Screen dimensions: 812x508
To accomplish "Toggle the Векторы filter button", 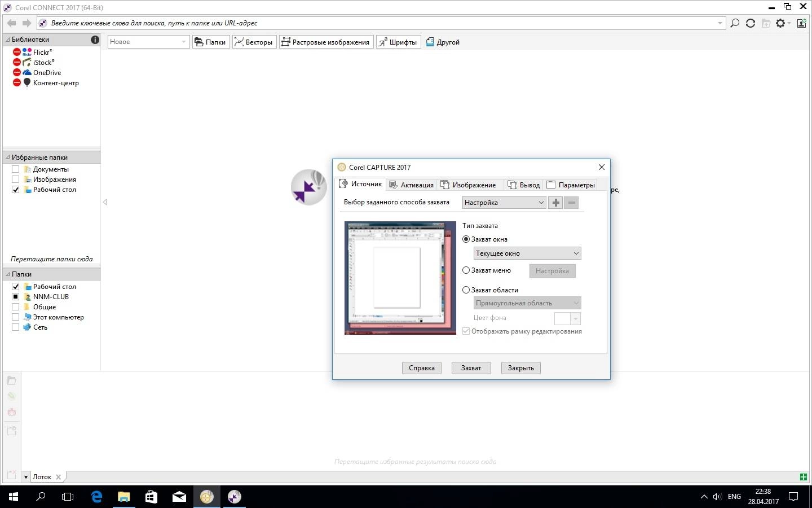I will point(254,42).
